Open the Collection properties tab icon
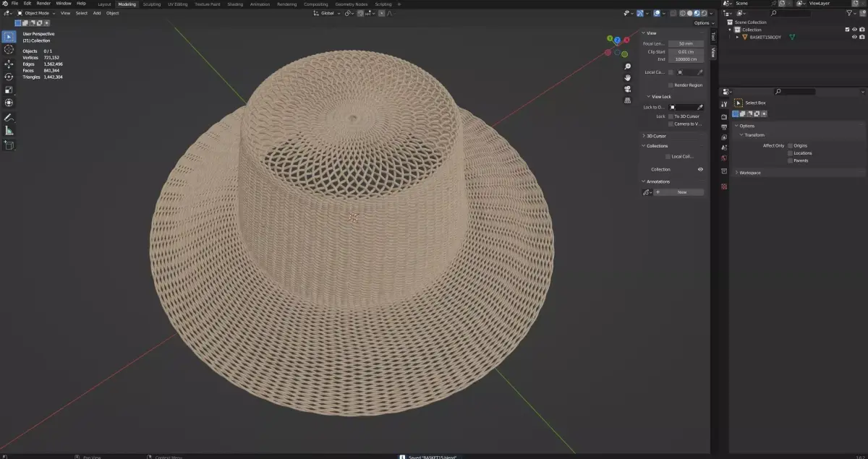This screenshot has height=459, width=868. click(x=724, y=171)
